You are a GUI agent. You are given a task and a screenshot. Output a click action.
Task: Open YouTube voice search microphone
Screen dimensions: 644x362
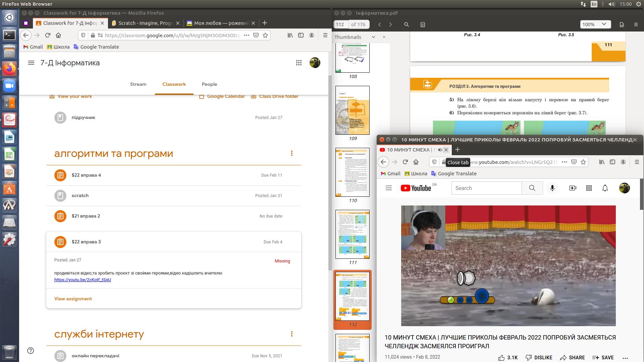pos(552,188)
